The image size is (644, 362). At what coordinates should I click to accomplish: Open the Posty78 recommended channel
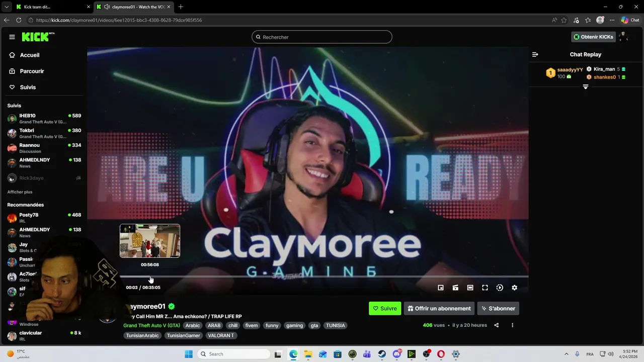click(x=44, y=218)
